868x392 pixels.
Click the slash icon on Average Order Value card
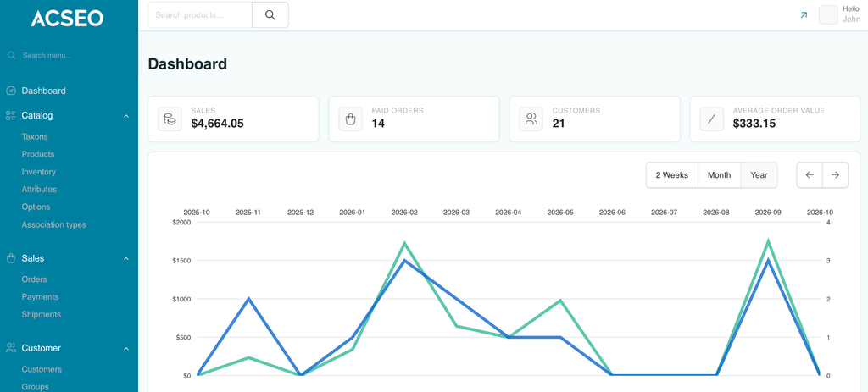(712, 119)
